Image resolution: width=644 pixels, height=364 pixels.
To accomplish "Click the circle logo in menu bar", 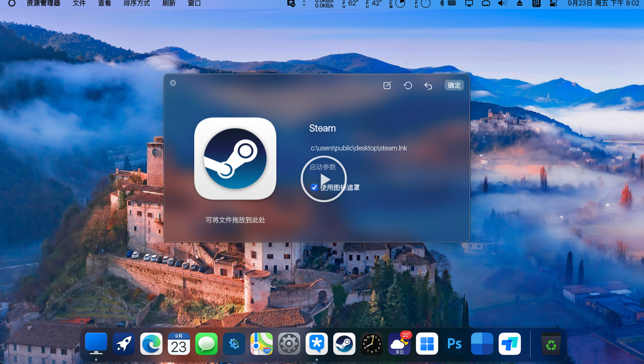I will coord(12,3).
